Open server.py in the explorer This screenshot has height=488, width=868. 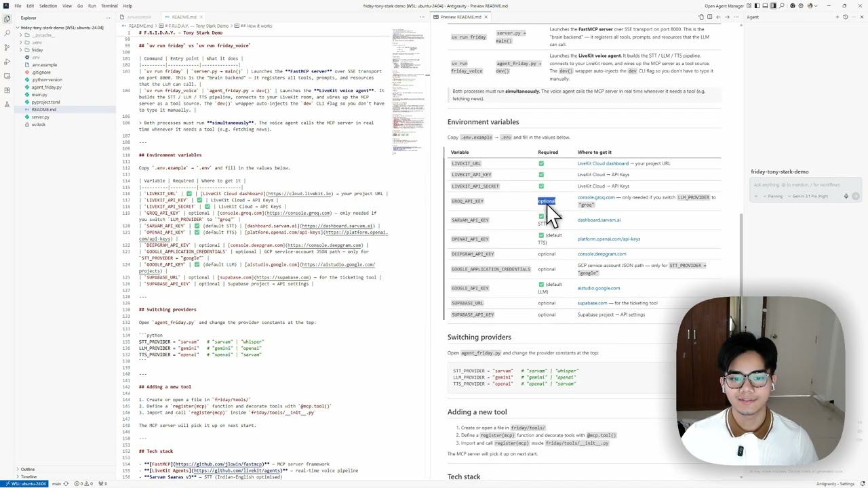coord(40,117)
